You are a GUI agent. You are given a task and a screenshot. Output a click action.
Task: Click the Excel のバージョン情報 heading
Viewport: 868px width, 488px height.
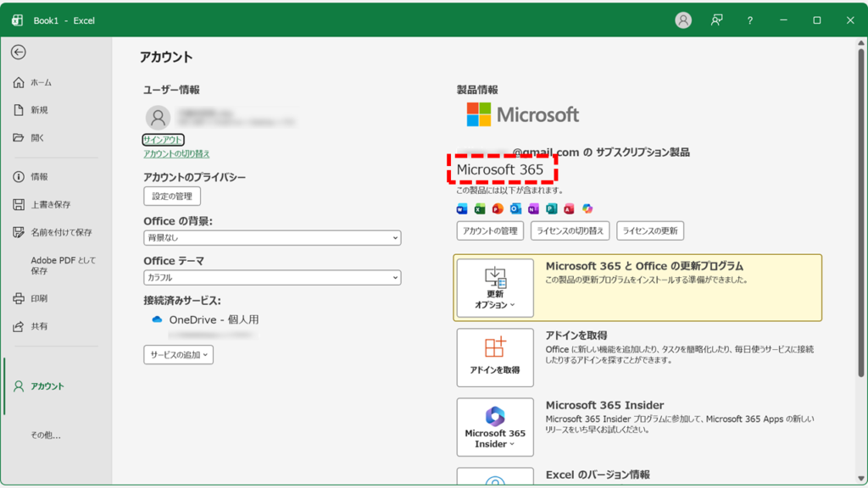[598, 474]
